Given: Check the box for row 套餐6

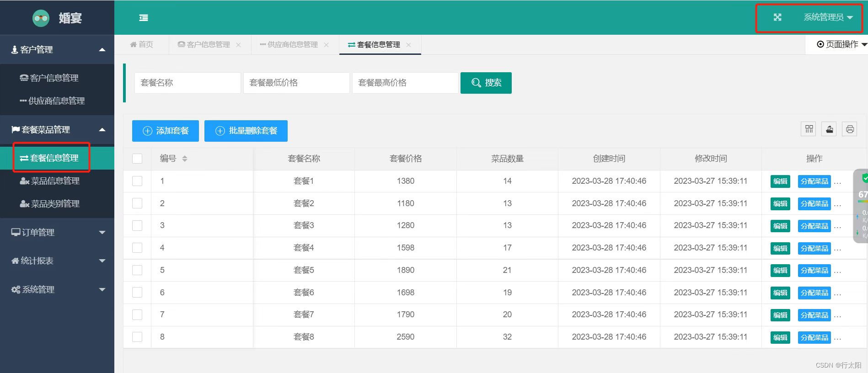Looking at the screenshot, I should point(137,293).
